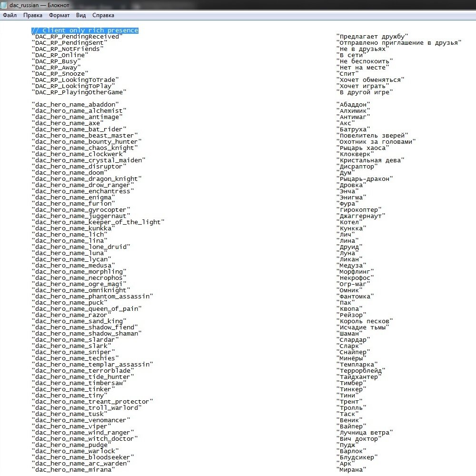Click the "Повелитель зверей" translation
This screenshot has height=476, width=476.
tap(372, 136)
